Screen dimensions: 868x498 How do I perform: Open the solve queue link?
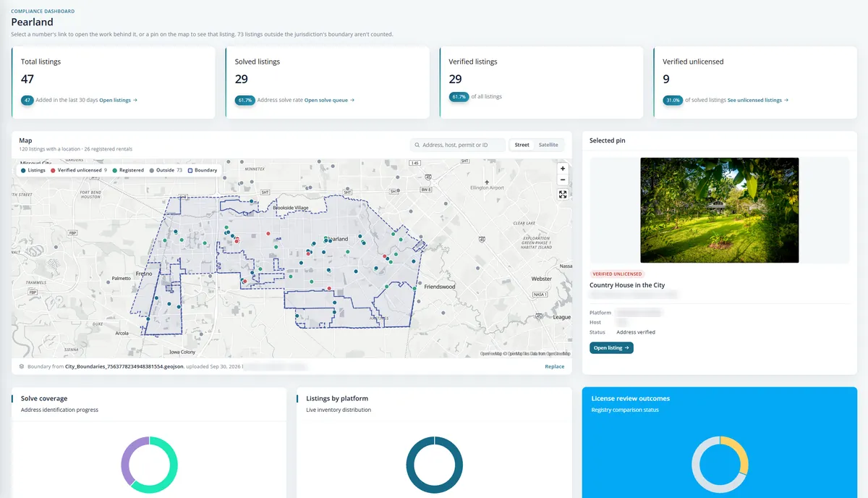[329, 100]
